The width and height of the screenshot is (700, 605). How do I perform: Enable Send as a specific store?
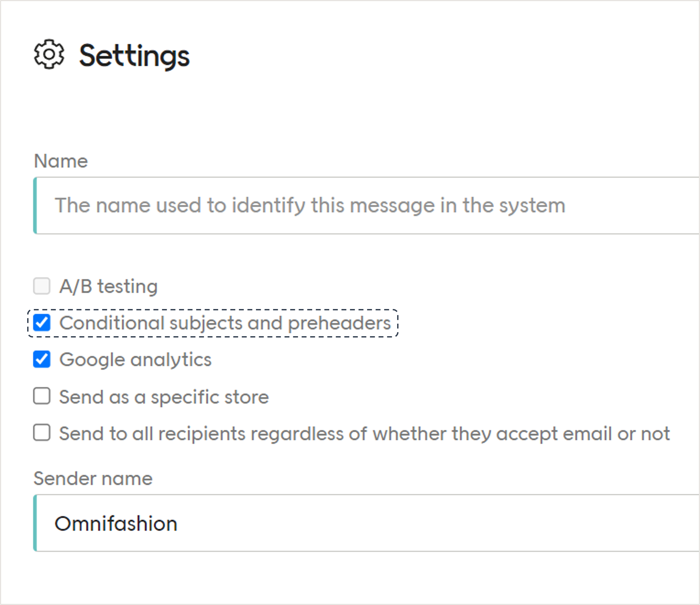pyautogui.click(x=41, y=397)
